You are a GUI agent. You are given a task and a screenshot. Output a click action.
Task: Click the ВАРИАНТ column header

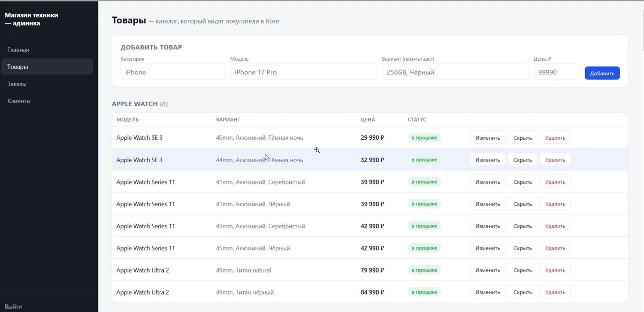click(x=228, y=119)
